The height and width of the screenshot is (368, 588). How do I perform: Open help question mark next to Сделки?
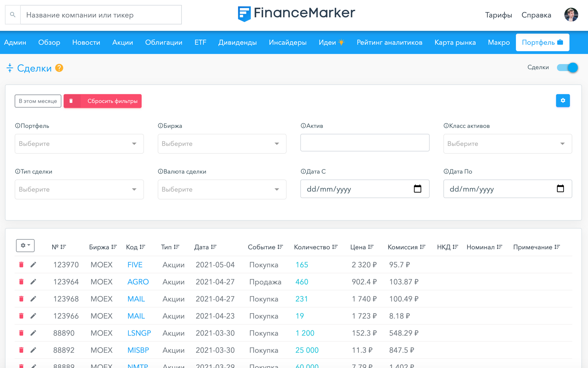59,68
